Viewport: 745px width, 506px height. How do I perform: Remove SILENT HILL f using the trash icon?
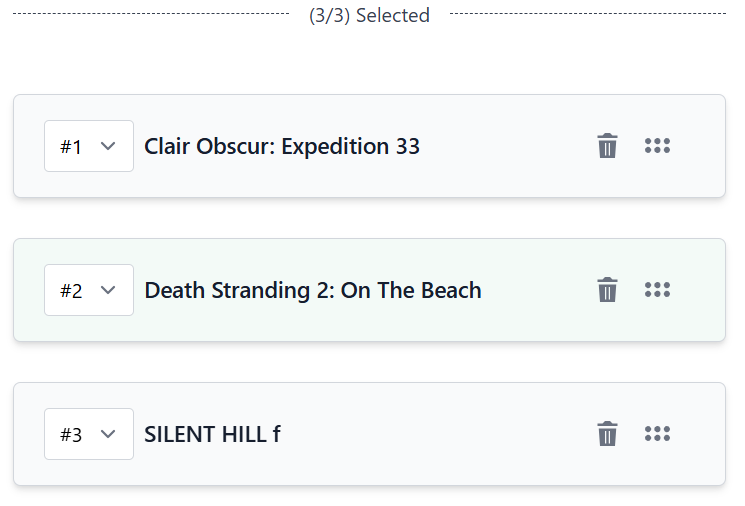607,434
